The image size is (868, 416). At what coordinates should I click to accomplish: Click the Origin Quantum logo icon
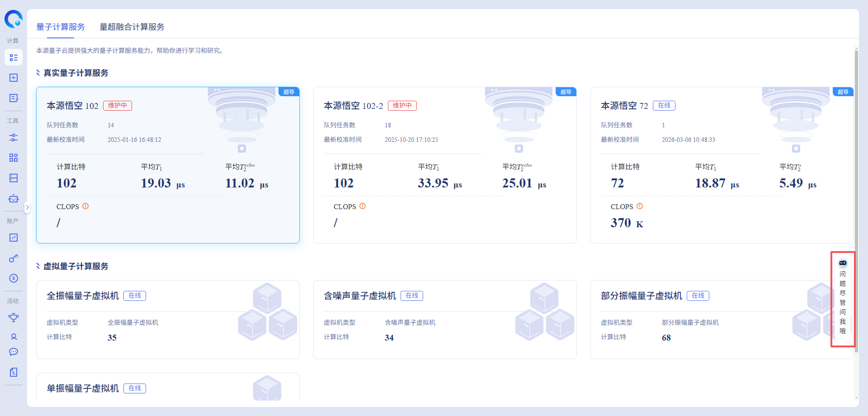(x=14, y=19)
